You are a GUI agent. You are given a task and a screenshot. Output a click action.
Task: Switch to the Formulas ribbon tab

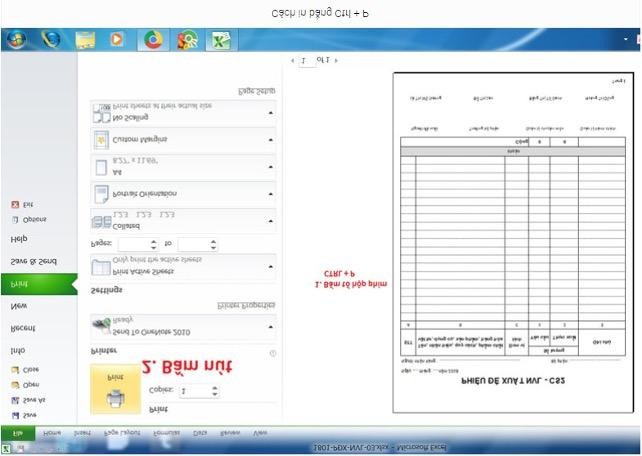click(x=166, y=433)
